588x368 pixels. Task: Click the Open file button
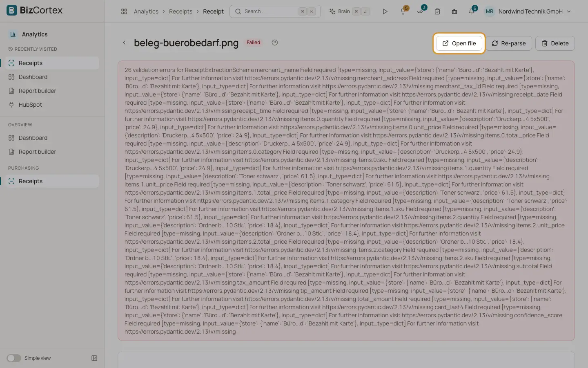(x=459, y=43)
